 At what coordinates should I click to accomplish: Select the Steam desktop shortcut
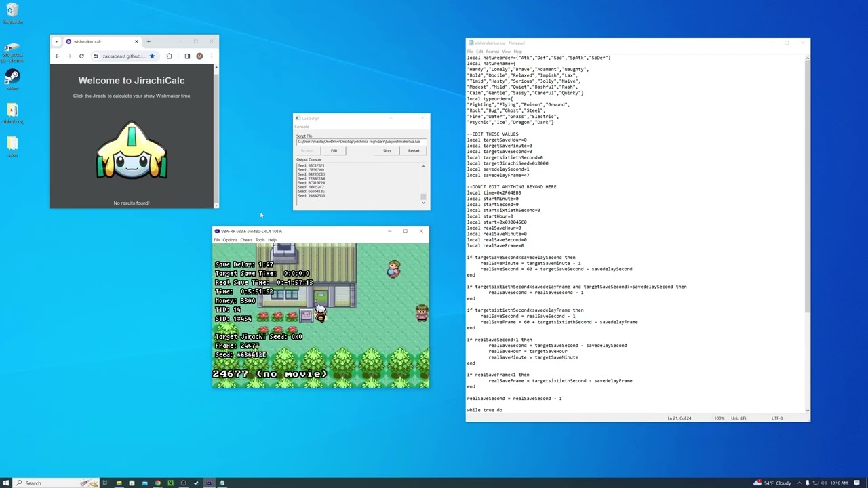point(12,79)
